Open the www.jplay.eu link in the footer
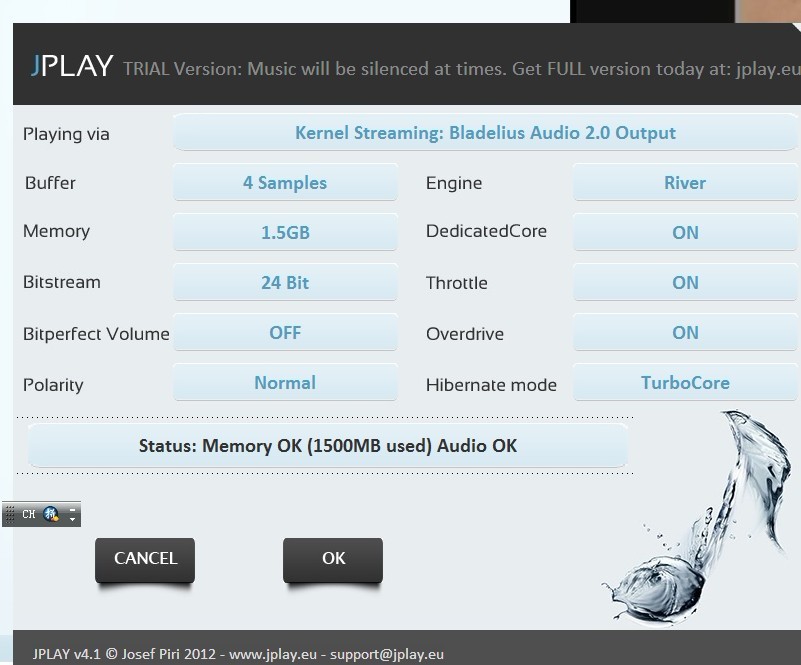Screen dimensions: 801x665 pyautogui.click(x=273, y=654)
